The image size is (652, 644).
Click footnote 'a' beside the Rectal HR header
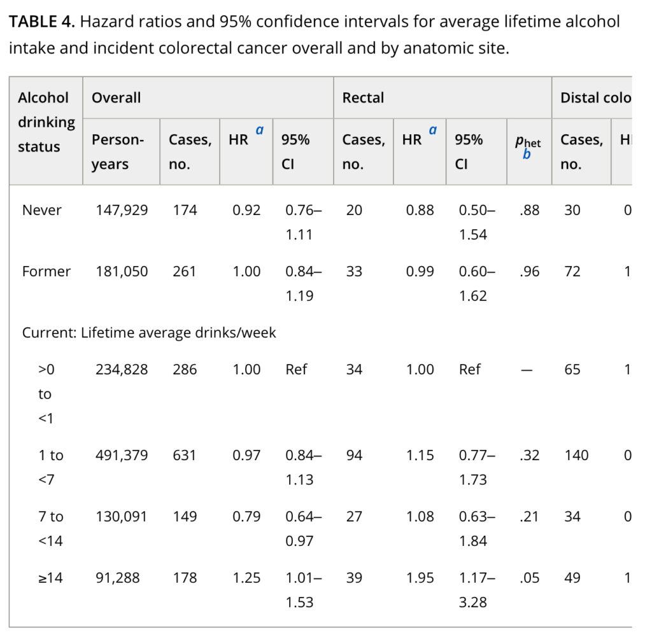pyautogui.click(x=433, y=130)
